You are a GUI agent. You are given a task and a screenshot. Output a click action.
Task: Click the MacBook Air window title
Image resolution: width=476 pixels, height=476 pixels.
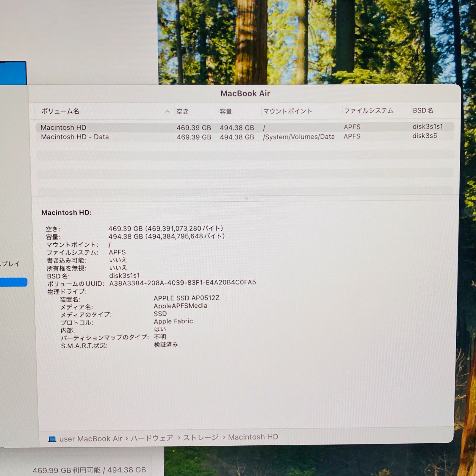click(x=245, y=93)
